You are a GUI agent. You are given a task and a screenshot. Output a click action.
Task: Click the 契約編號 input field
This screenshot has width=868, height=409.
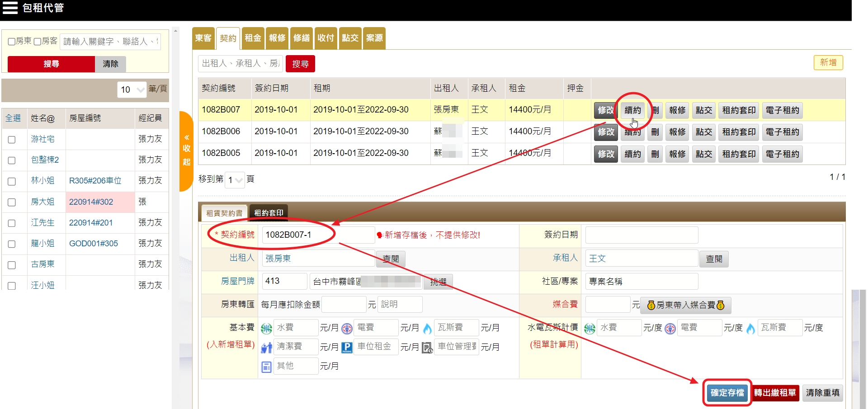pyautogui.click(x=318, y=235)
